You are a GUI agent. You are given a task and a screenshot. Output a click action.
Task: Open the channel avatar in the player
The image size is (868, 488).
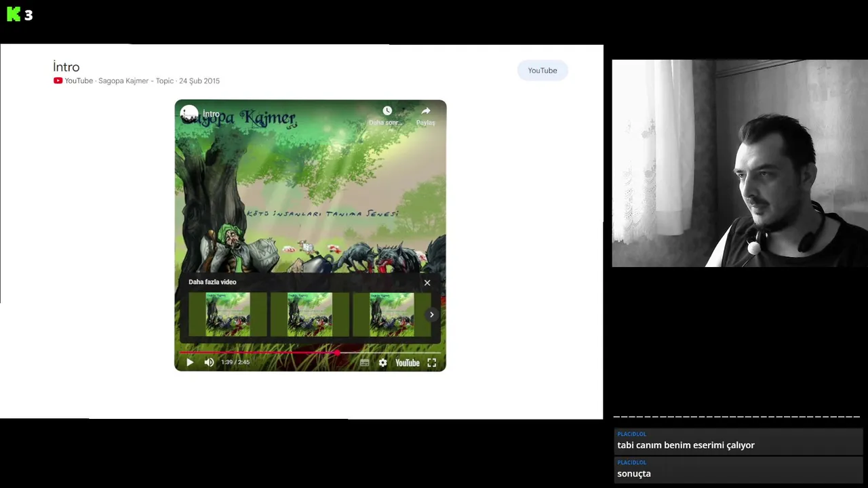click(x=189, y=114)
